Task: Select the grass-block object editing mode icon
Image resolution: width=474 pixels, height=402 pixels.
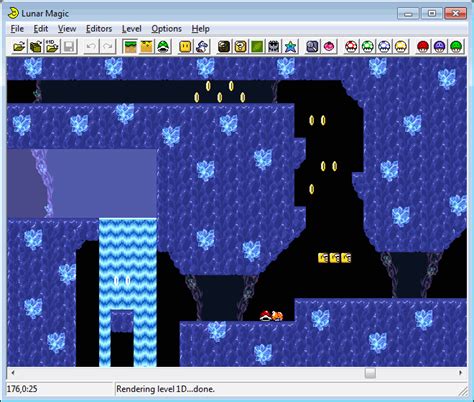Action: tap(130, 46)
